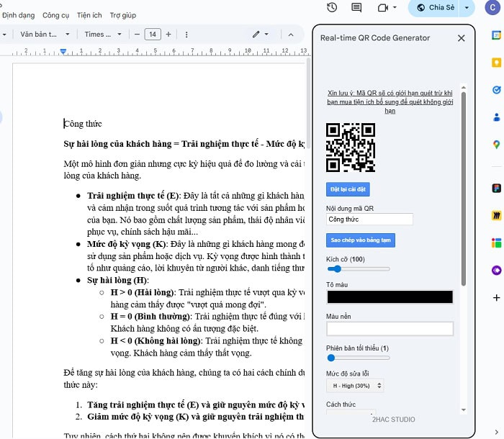
Task: Click the add-on panel scrollbar
Action: [x=464, y=189]
